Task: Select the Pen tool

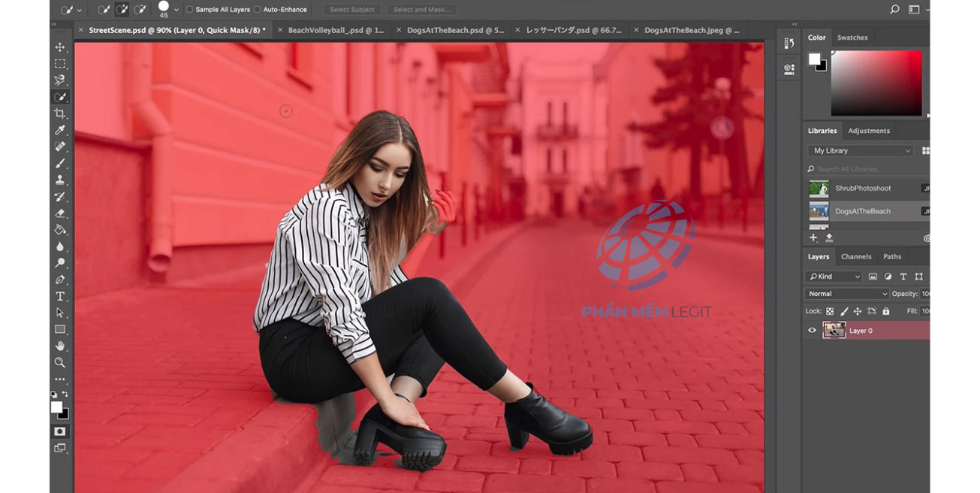Action: click(x=60, y=280)
